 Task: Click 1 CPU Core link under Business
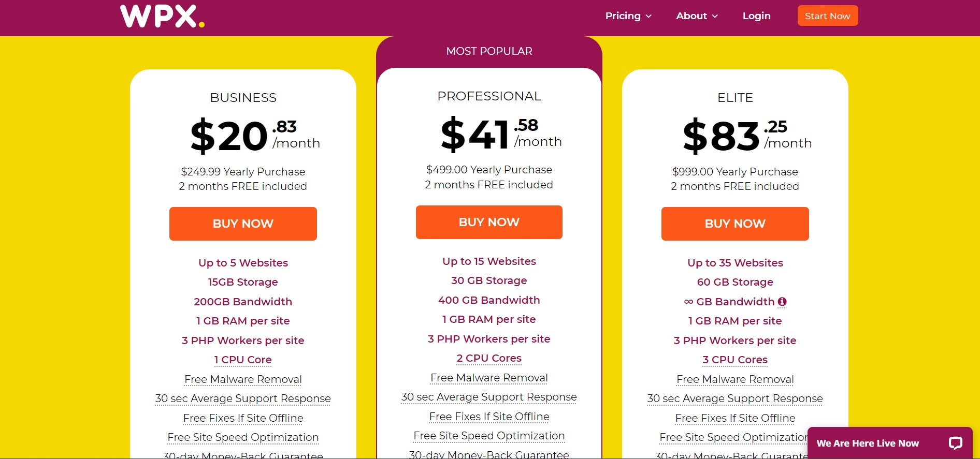[242, 360]
